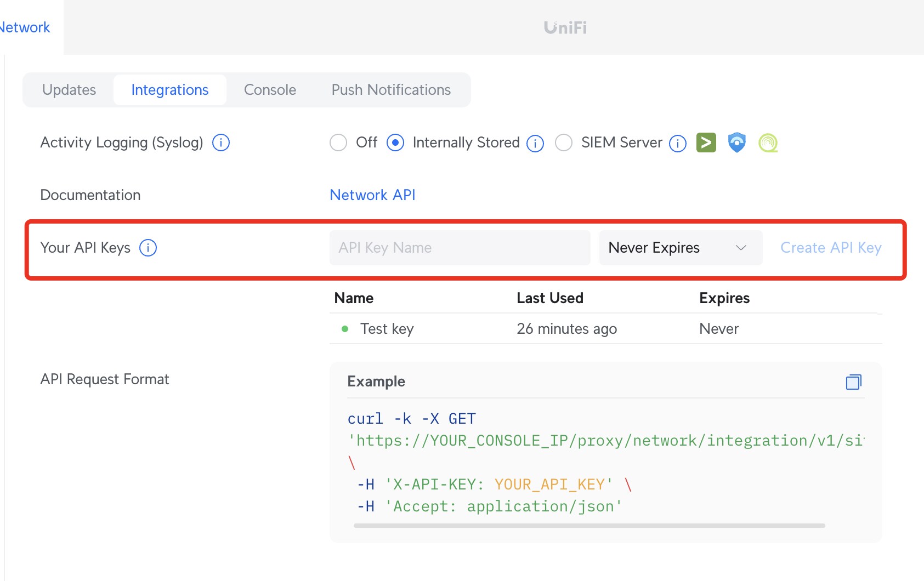
Task: Click the blue shield SIEM icon
Action: point(736,143)
